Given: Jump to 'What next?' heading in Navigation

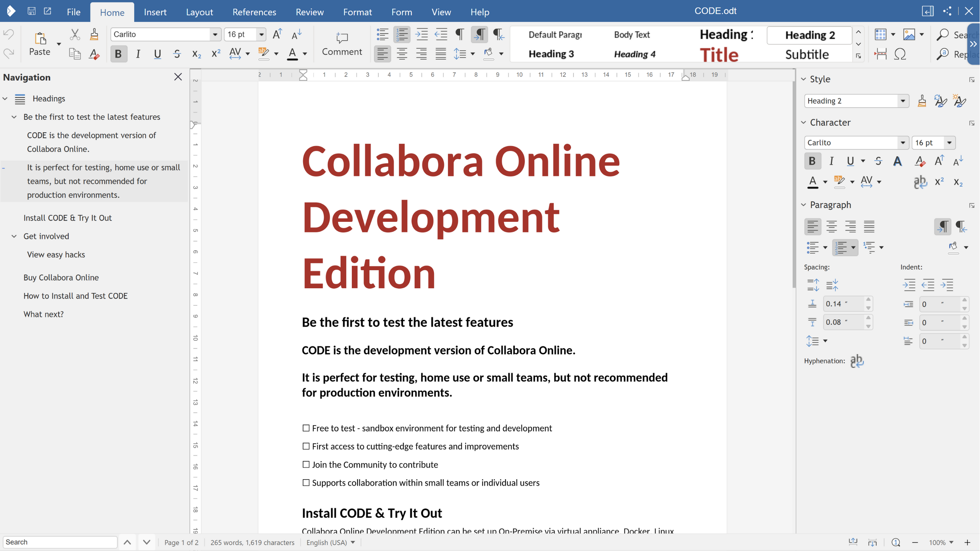Looking at the screenshot, I should (x=43, y=314).
